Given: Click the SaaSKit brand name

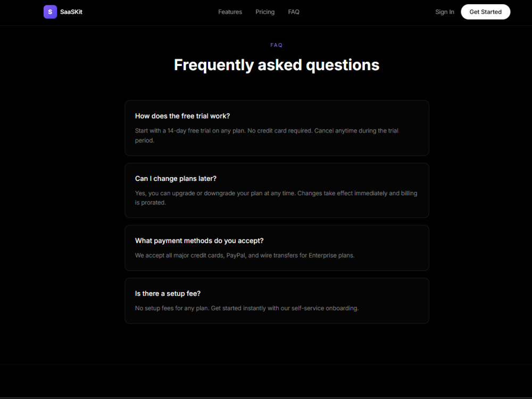Looking at the screenshot, I should 71,12.
